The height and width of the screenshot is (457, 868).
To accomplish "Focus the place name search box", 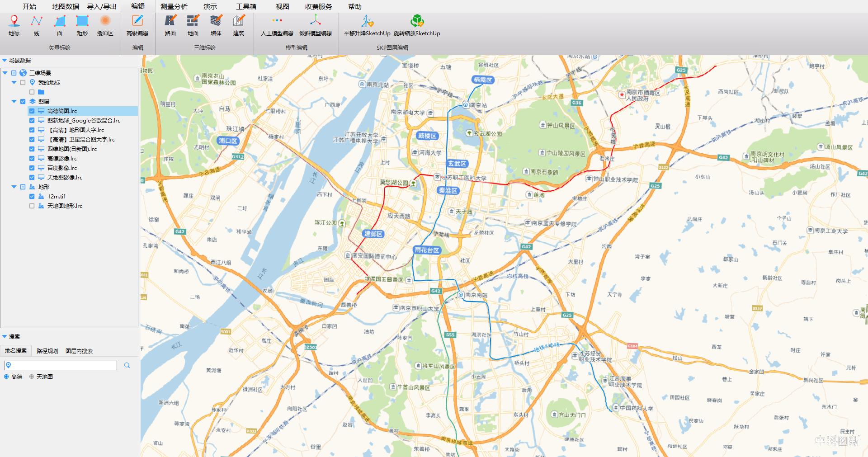I will click(61, 365).
